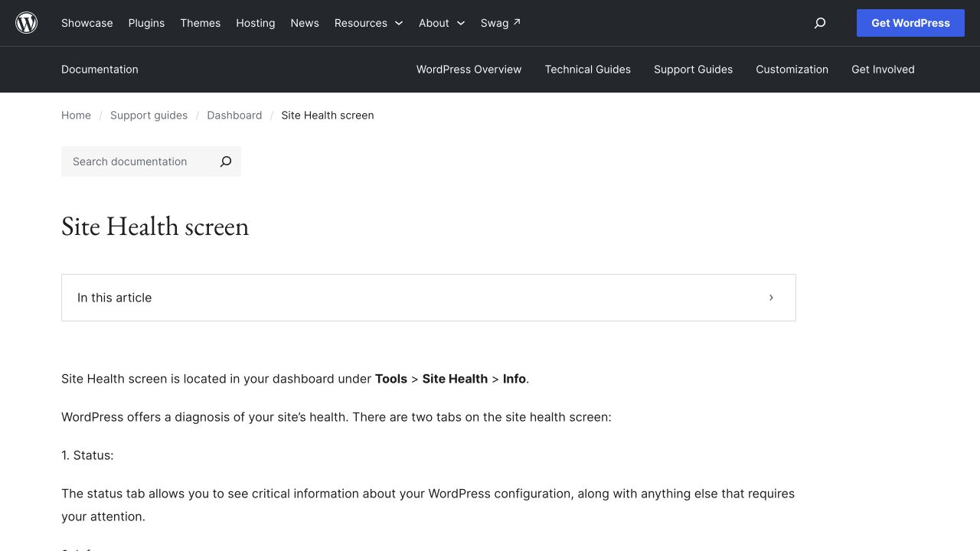Open the Hosting menu item
The width and height of the screenshot is (980, 551).
click(x=256, y=23)
